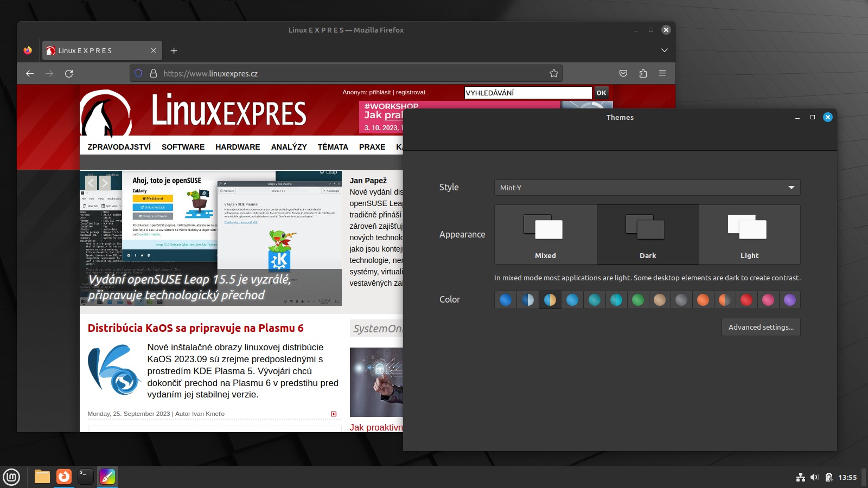Open the 13:55 clock calendar
This screenshot has height=488, width=868.
[x=847, y=477]
